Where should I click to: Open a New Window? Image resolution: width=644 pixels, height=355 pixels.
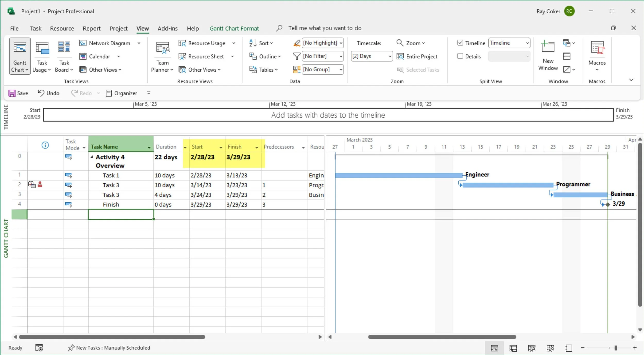[x=548, y=55]
